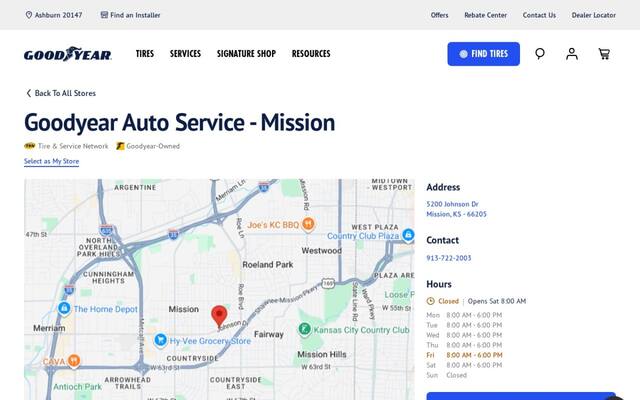Click The Home Depot shopping pin
Screen dimensions: 640x400
(64, 308)
